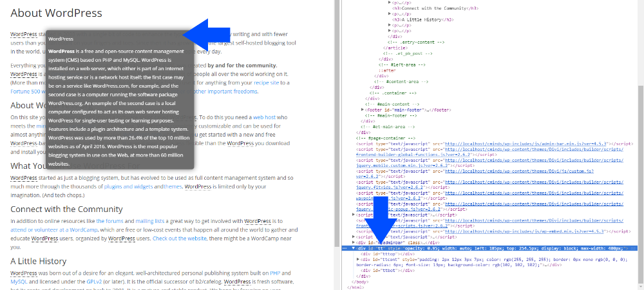Open the 'mailing lists' link

150,220
